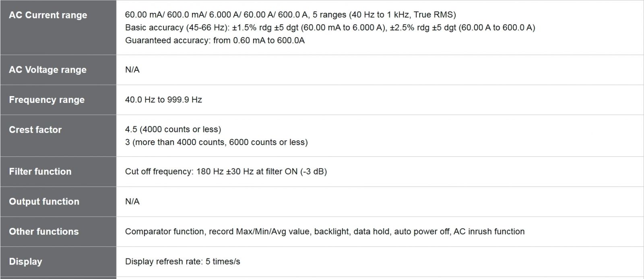Select the Frequency range header cell

pos(47,100)
